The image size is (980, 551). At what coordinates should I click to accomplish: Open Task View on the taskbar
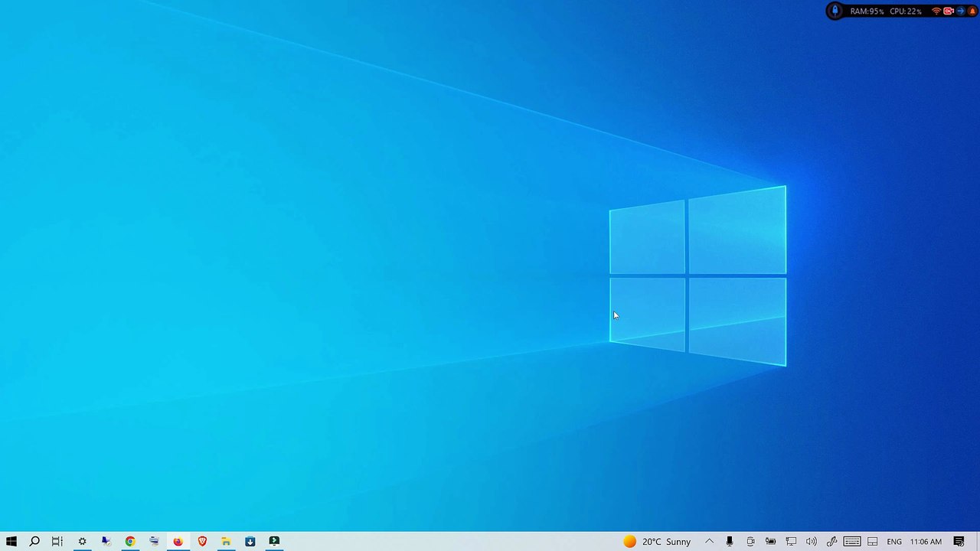click(57, 542)
